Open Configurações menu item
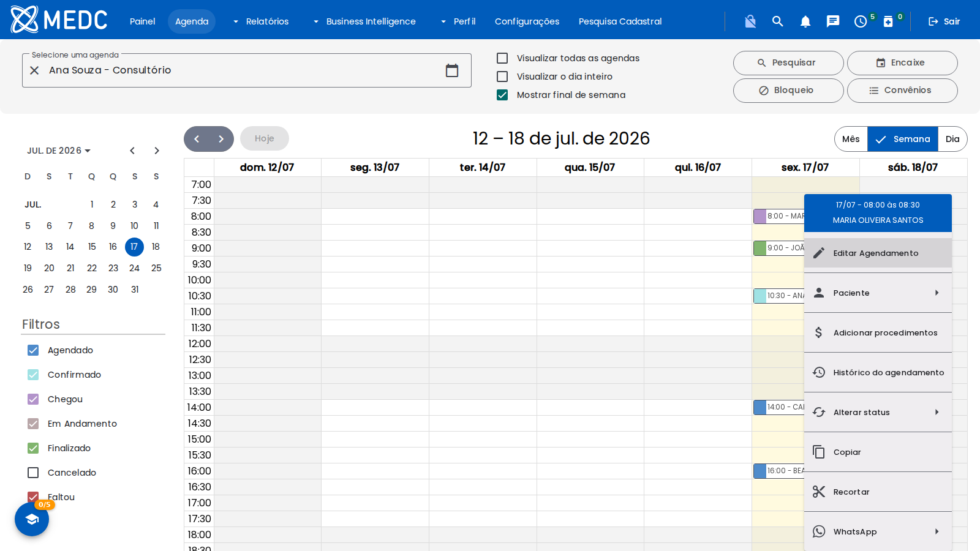980x551 pixels. [x=527, y=21]
